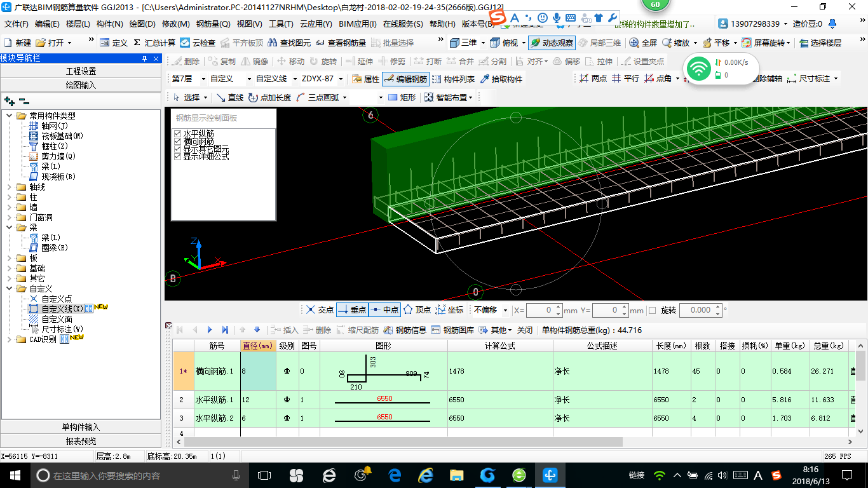Screen dimensions: 868x488
Task: Jump to last record arrow in rebar table
Action: pyautogui.click(x=224, y=330)
